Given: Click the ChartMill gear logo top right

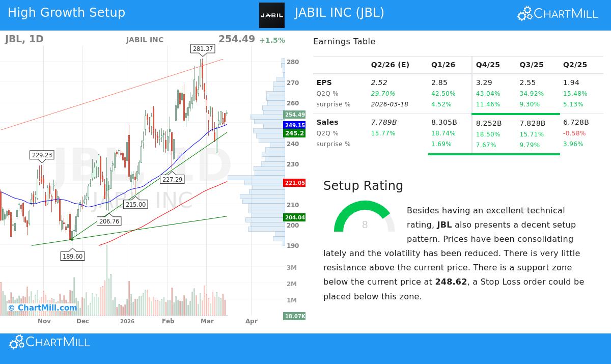Looking at the screenshot, I should (x=524, y=13).
